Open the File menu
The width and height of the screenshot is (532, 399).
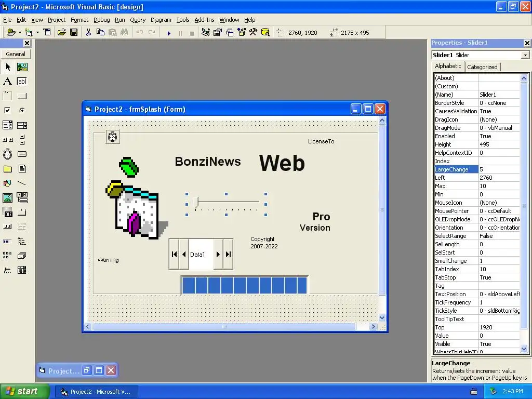coord(7,20)
